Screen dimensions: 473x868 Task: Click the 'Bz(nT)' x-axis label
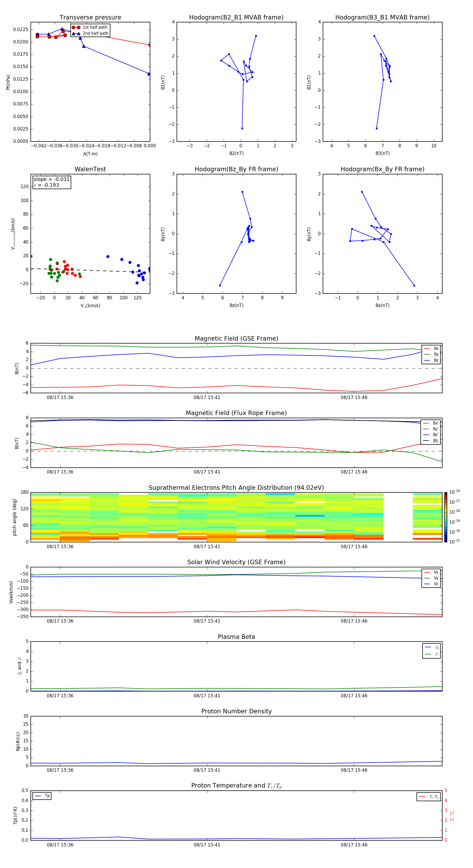236,305
